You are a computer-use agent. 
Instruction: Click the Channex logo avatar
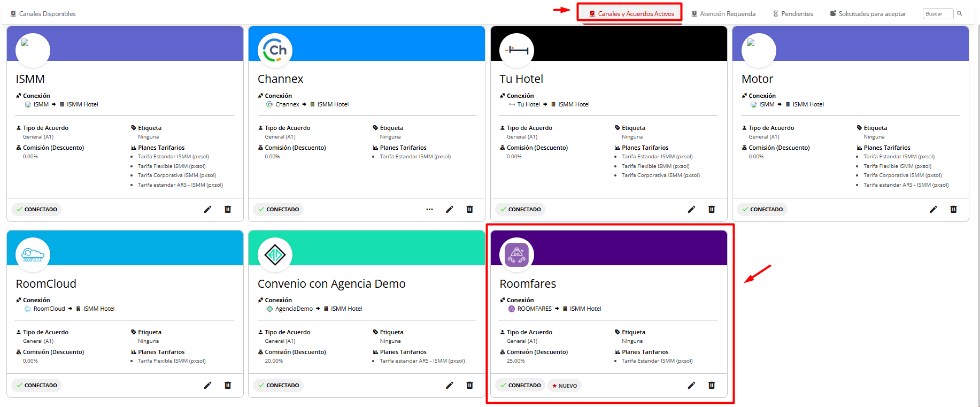275,50
